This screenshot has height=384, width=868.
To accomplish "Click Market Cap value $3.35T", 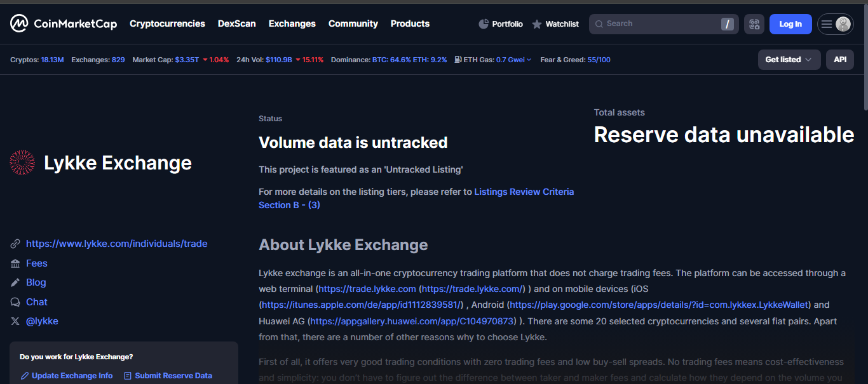I will tap(187, 60).
